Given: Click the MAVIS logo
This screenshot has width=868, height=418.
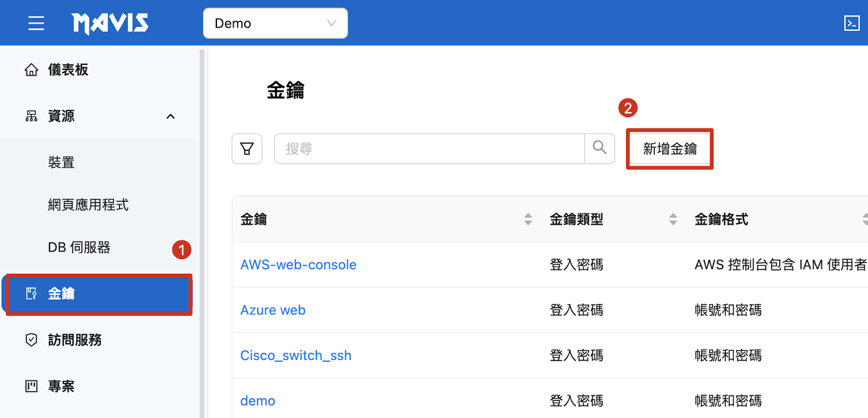Looking at the screenshot, I should click(x=110, y=23).
